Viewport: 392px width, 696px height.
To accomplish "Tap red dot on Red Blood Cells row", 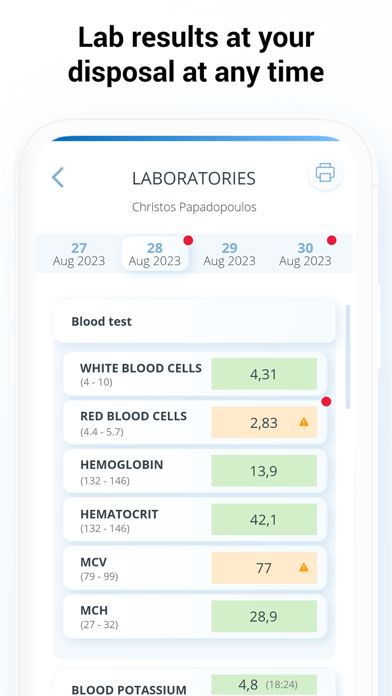I will [326, 401].
